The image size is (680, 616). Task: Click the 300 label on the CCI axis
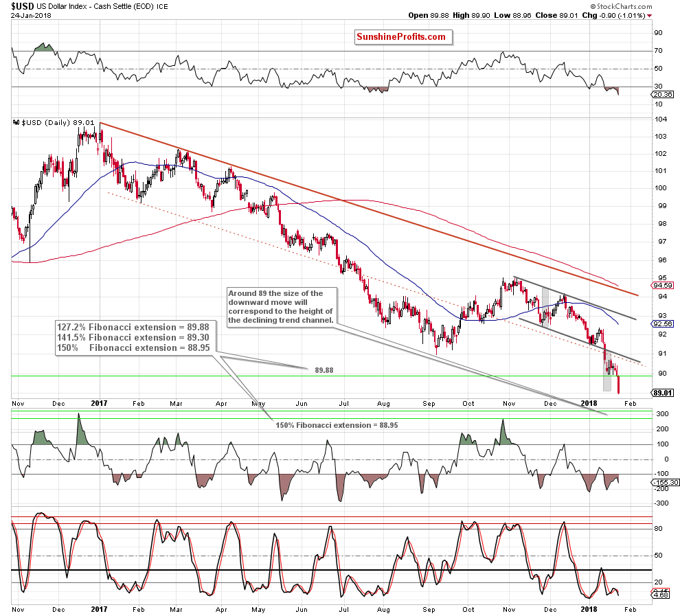click(x=661, y=414)
